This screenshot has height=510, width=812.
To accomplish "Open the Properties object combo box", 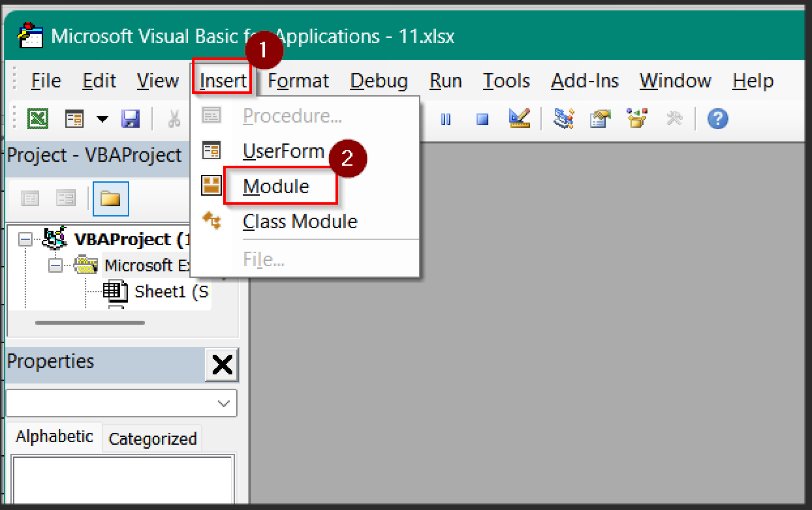I will (224, 403).
